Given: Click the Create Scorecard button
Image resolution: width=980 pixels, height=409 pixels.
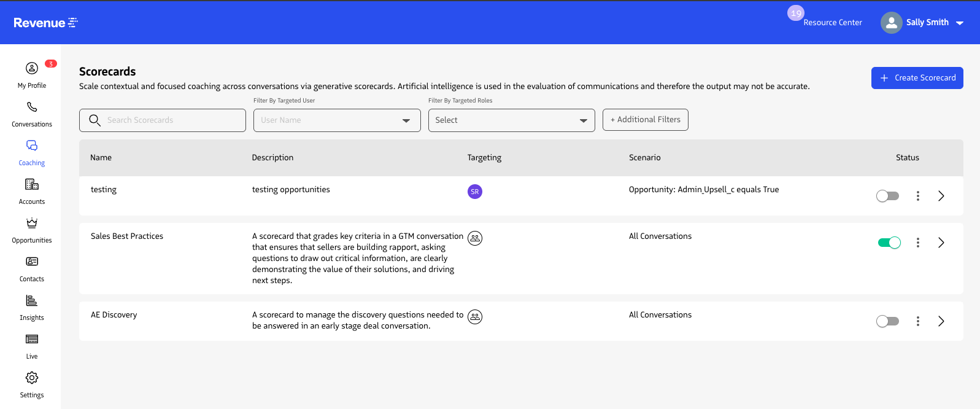Looking at the screenshot, I should click(x=917, y=78).
